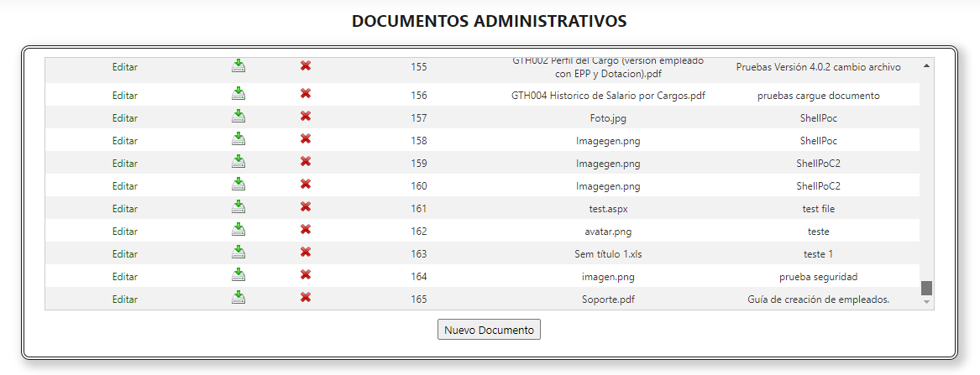Select ID cell 161
The height and width of the screenshot is (375, 980).
419,208
